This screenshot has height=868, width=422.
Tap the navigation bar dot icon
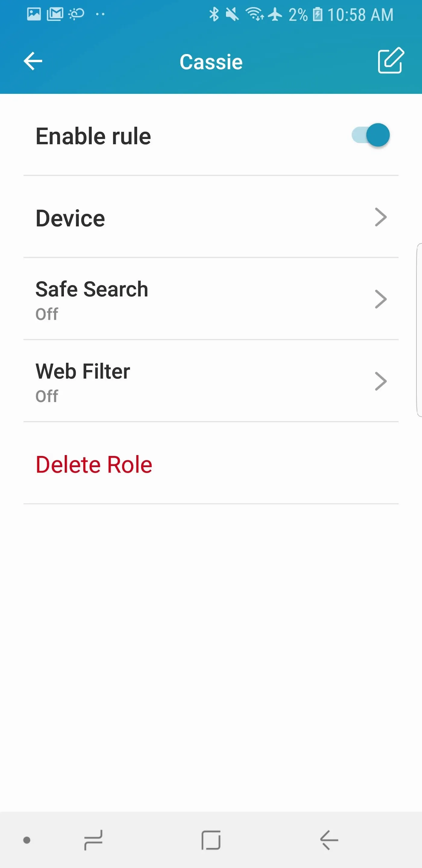[x=27, y=840]
